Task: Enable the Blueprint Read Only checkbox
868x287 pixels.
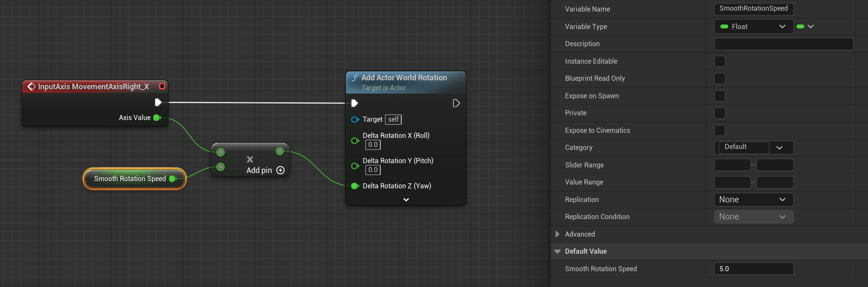Action: 720,78
